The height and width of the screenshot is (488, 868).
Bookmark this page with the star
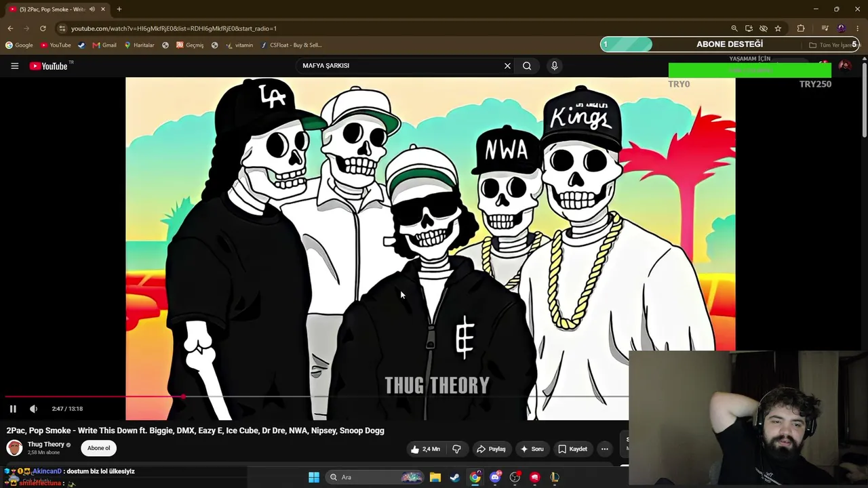[x=778, y=28]
